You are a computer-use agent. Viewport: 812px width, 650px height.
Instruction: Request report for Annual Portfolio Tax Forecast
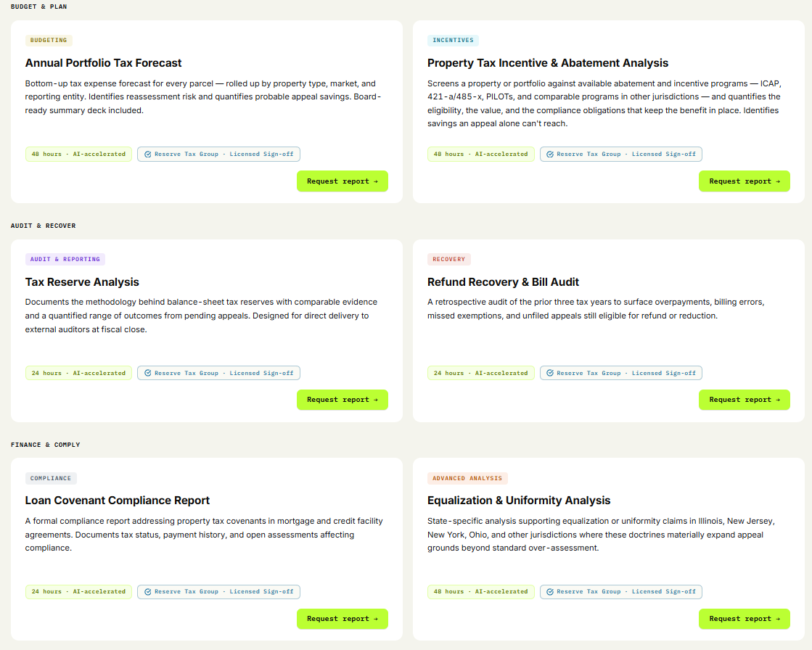coord(343,181)
